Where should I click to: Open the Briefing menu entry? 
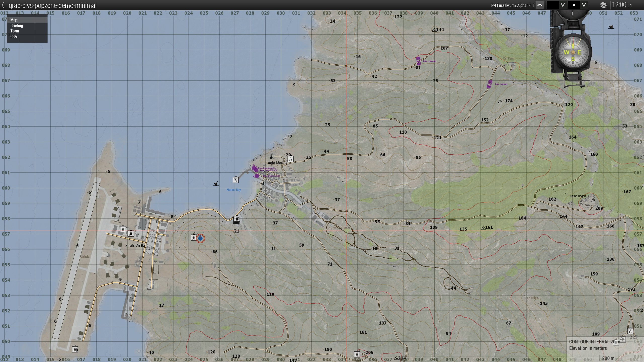pos(17,25)
